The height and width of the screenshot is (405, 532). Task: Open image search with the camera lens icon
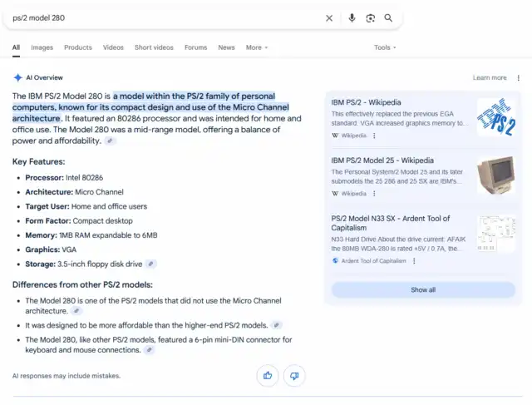[x=370, y=18]
